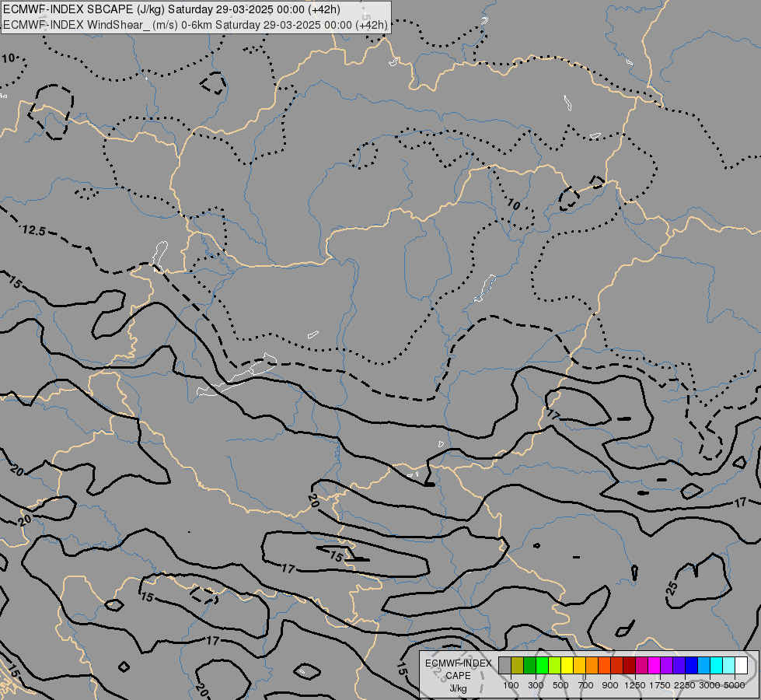Click the WindShear 0-6km title line
761x700 pixels.
pos(195,25)
